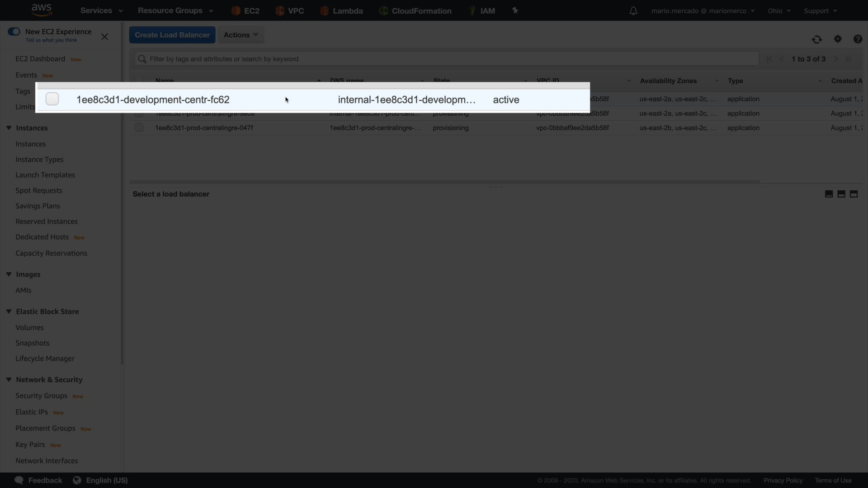Click the AWS logo home icon
The height and width of the screenshot is (488, 868).
(42, 10)
